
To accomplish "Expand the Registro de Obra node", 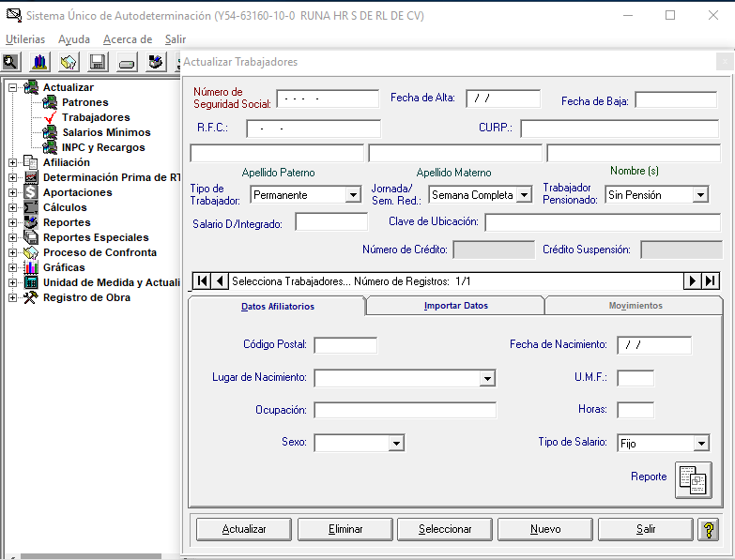I will (12, 297).
